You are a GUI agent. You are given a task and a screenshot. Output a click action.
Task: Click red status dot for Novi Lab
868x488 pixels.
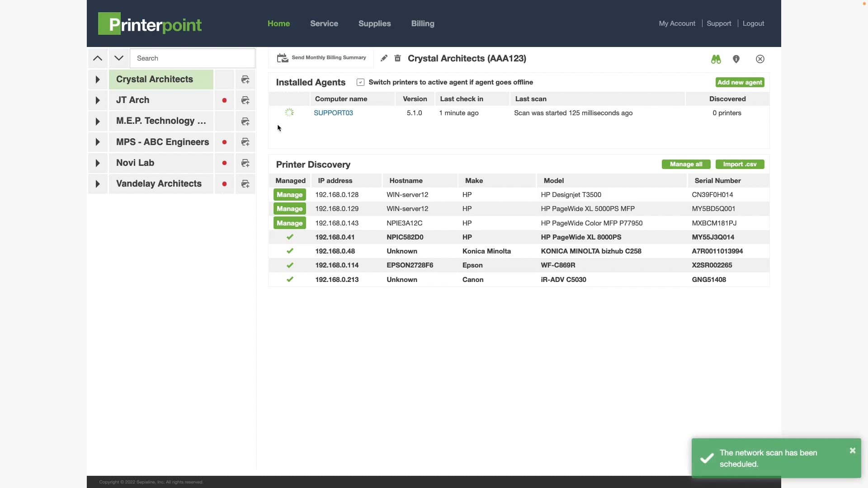[x=224, y=163]
